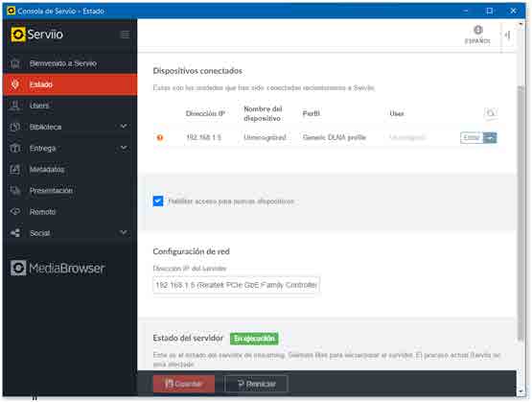Click the orange warning icon for 192.168.1.5
The height and width of the screenshot is (402, 532).
click(x=160, y=137)
